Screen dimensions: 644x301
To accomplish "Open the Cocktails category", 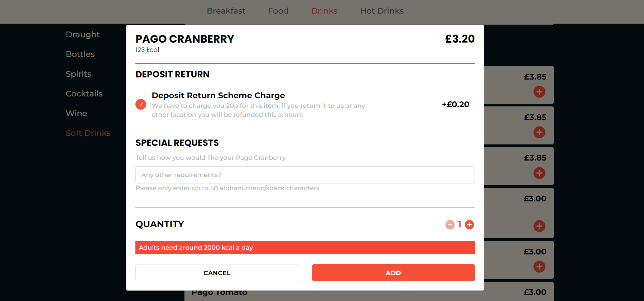I will 84,94.
